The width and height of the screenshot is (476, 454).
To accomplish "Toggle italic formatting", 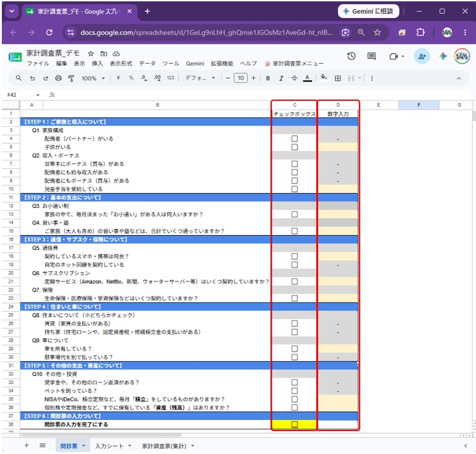I will point(281,79).
